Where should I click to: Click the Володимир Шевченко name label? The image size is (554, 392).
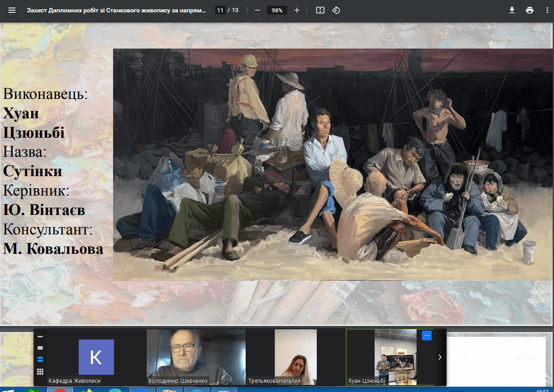coord(178,381)
